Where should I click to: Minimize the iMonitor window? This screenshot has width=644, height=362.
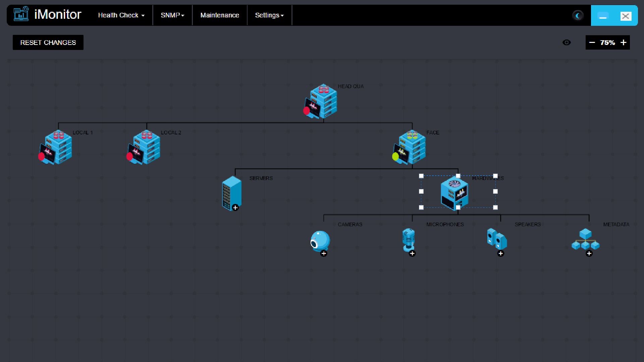[x=603, y=16]
